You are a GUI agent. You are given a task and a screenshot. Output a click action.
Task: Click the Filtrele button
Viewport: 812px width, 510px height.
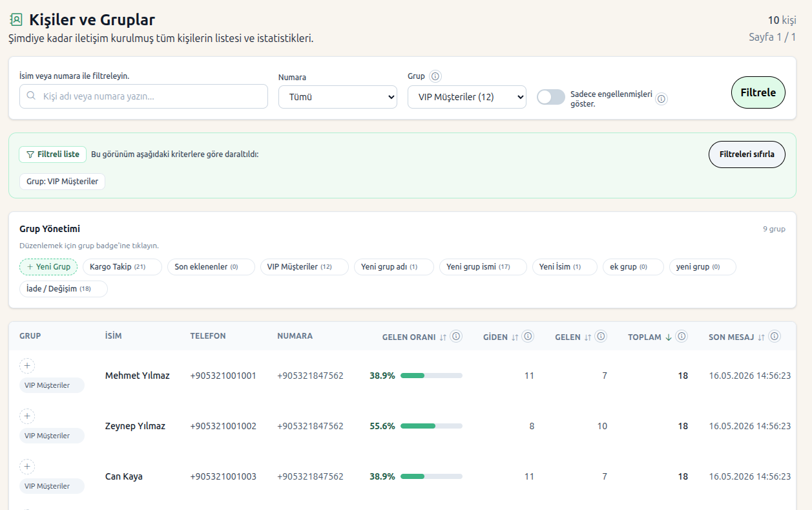click(x=758, y=92)
